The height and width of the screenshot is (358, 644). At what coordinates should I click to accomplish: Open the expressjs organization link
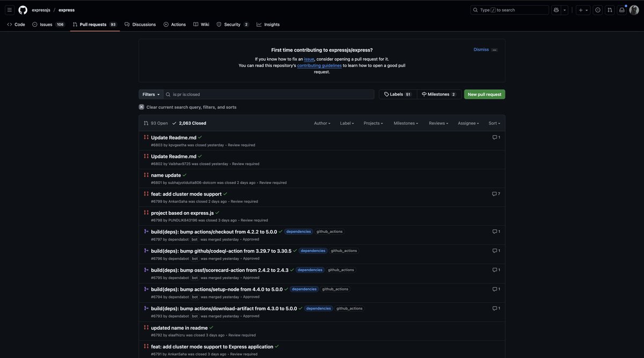(40, 10)
